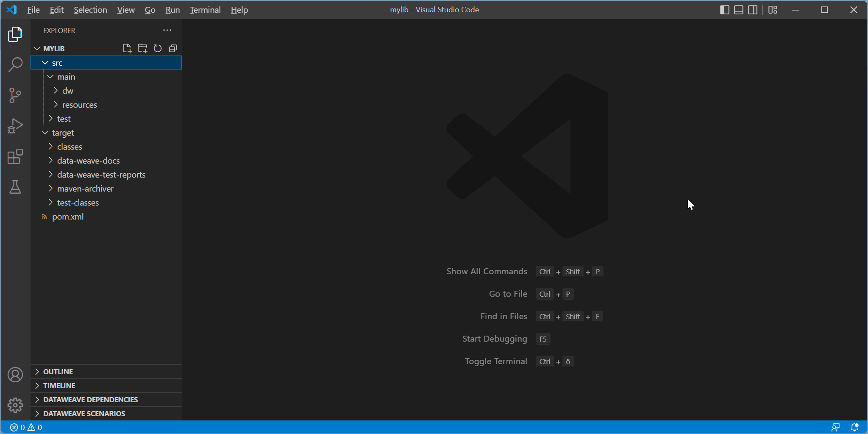Click the VS Code logo in title bar
This screenshot has width=868, height=434.
point(12,9)
